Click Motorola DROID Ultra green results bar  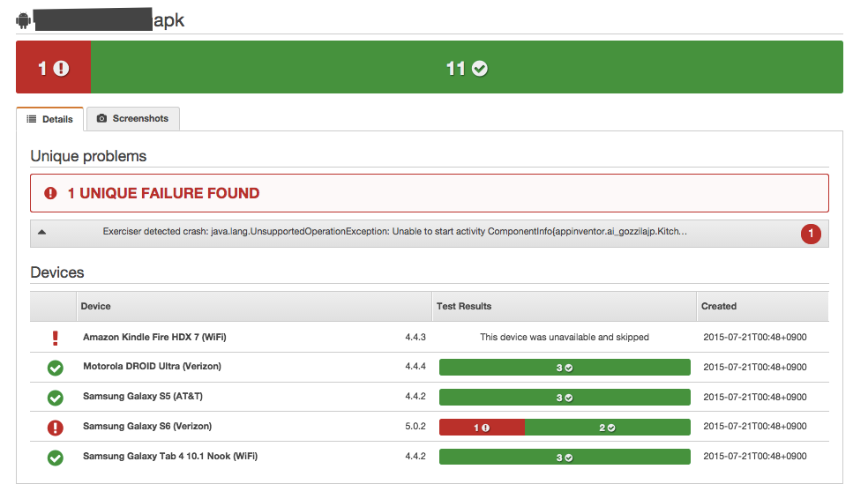pos(565,368)
